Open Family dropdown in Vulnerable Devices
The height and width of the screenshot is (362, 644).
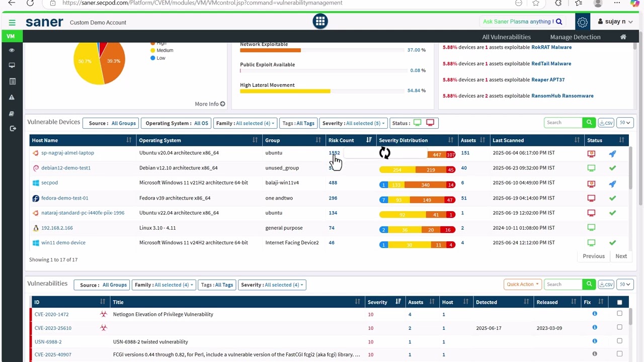[x=245, y=123]
